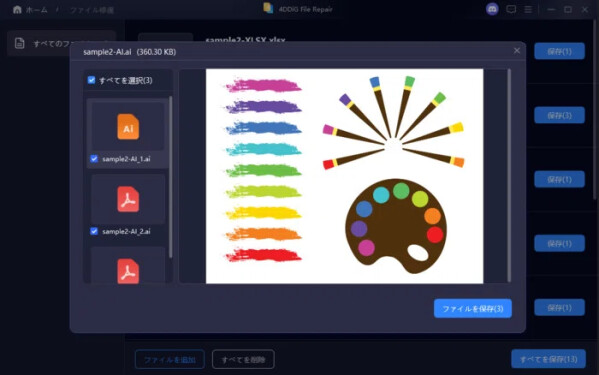Click the すべてを保存(13) button
Screen dimensions: 599x375
548,359
